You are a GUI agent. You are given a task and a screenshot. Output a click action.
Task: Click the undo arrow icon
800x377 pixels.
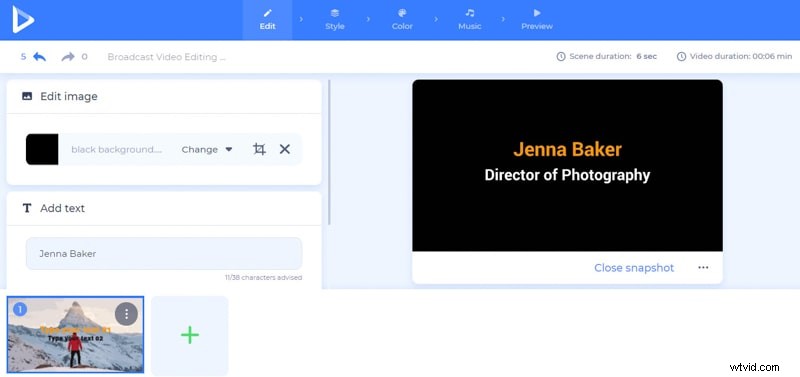(x=40, y=57)
